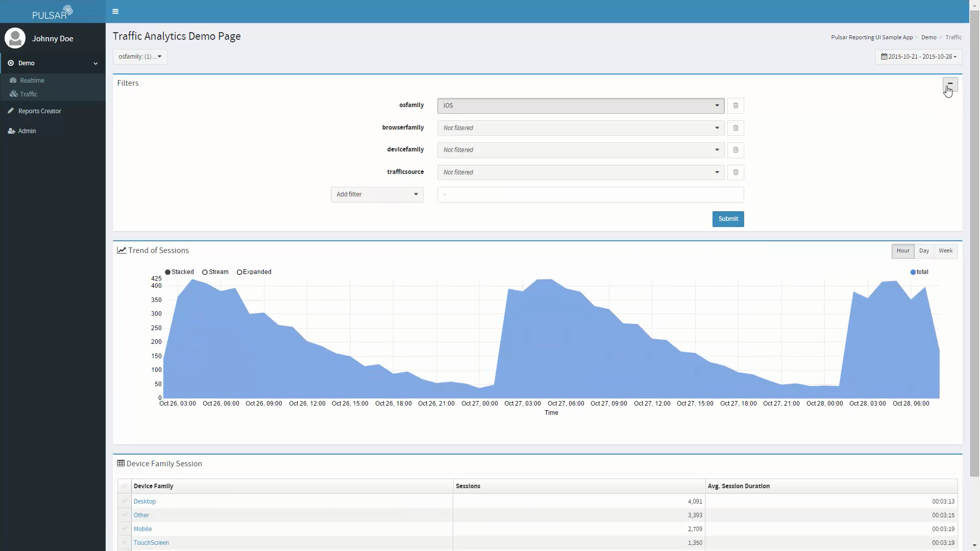Open the browserfamily filter dropdown

tap(581, 128)
